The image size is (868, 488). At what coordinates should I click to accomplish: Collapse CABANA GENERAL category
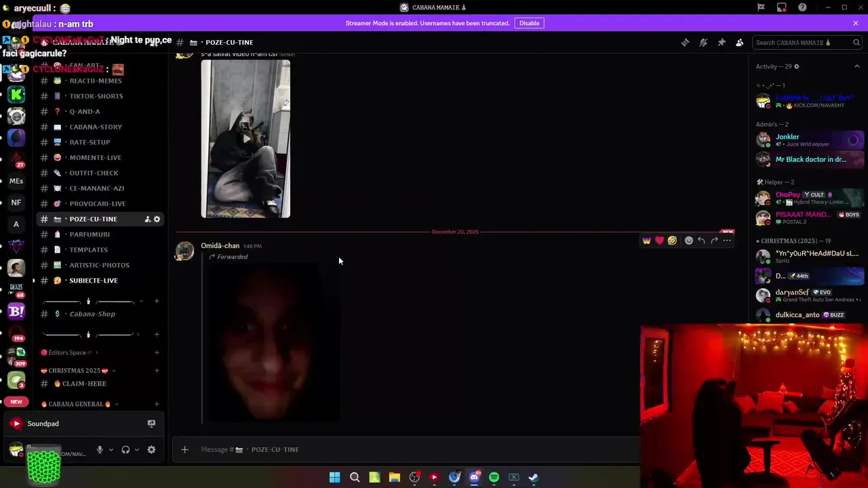pos(79,404)
